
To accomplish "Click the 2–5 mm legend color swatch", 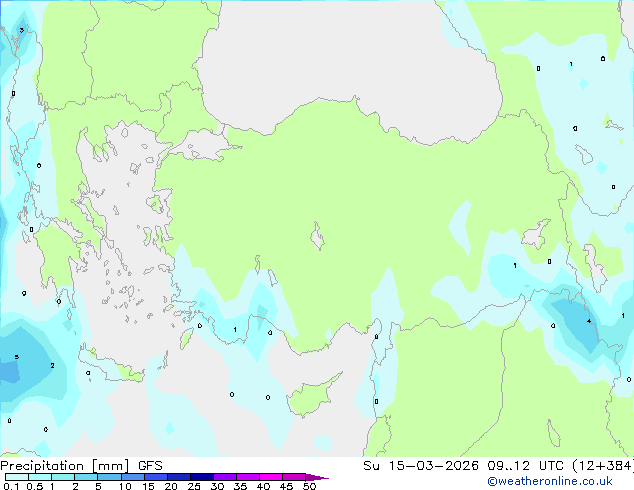I will [86, 477].
